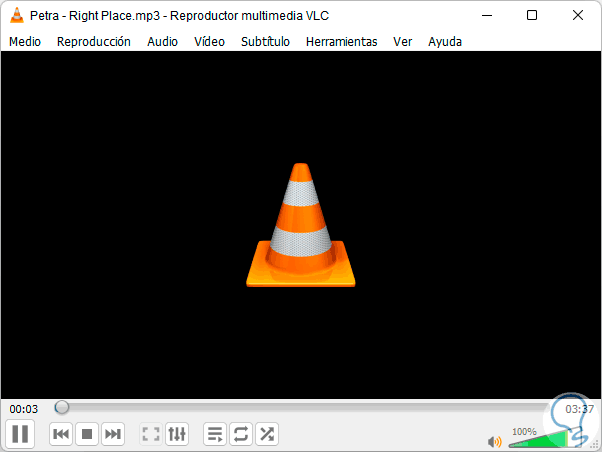Open the Herramientas menu
Viewport: 602px width, 452px height.
click(342, 41)
